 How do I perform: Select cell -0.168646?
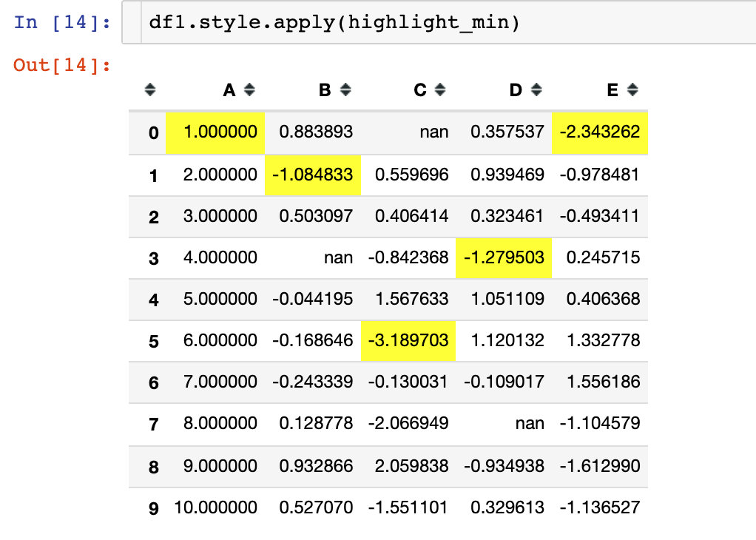point(312,341)
